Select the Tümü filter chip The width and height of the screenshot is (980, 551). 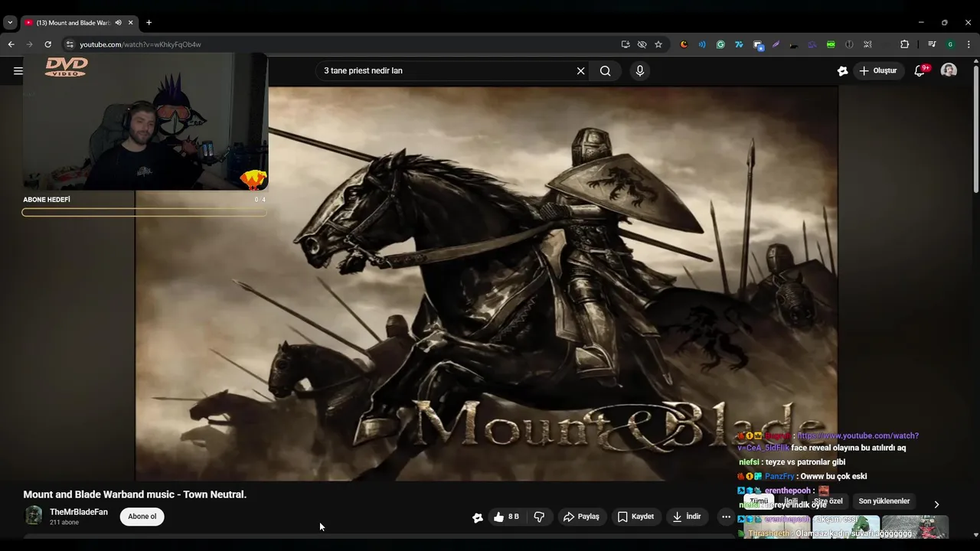tap(759, 501)
